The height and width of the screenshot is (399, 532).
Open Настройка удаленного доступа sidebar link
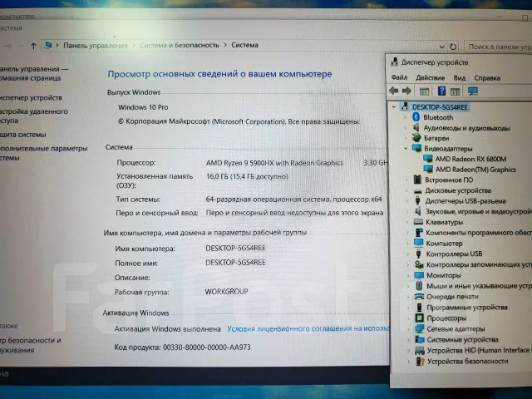(33, 116)
